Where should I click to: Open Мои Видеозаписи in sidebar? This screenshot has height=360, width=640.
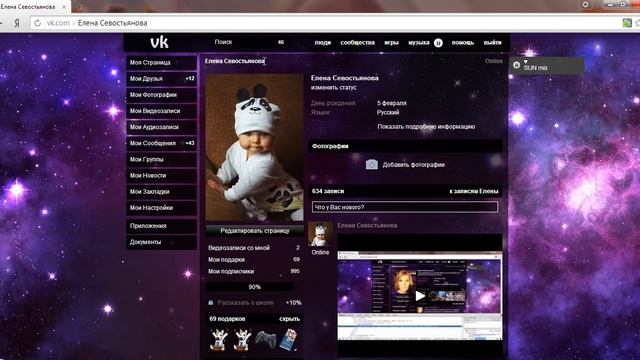tap(162, 111)
